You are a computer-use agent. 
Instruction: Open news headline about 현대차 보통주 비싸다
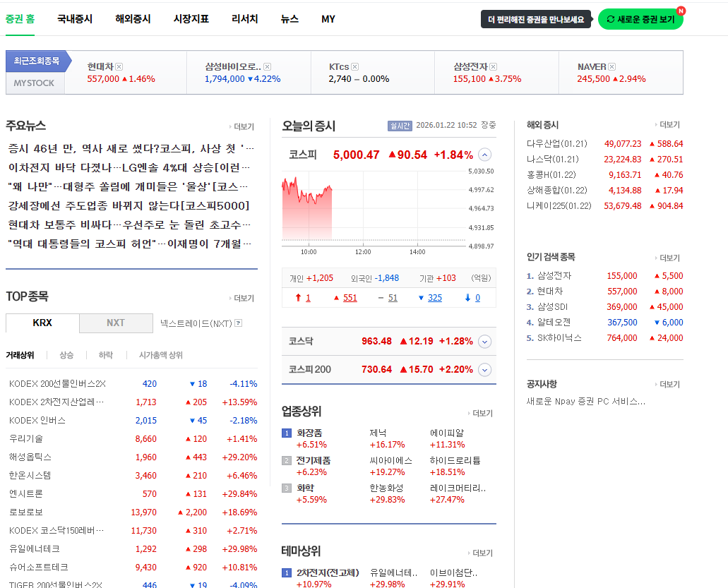129,224
